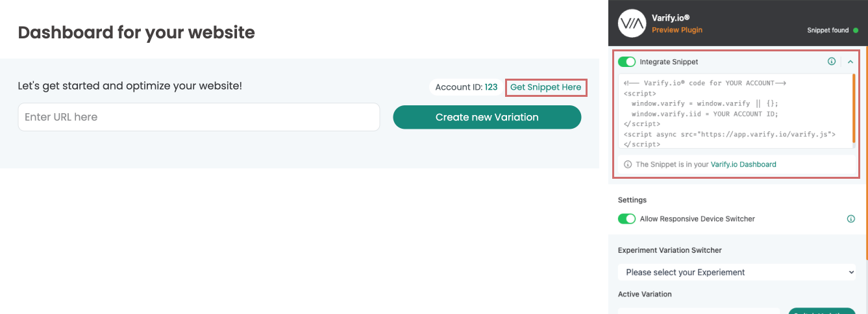
Task: Open info icon beside Allow Responsive Device Switcher
Action: coord(851,219)
